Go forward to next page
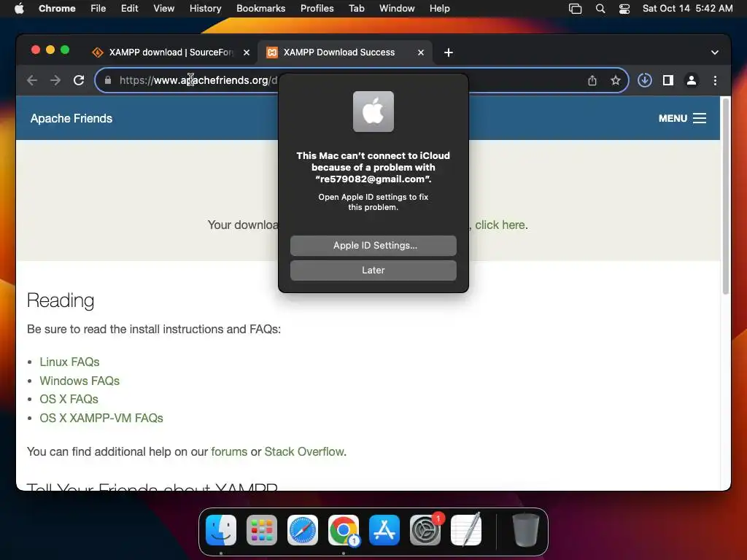Image resolution: width=747 pixels, height=560 pixels. [55, 80]
